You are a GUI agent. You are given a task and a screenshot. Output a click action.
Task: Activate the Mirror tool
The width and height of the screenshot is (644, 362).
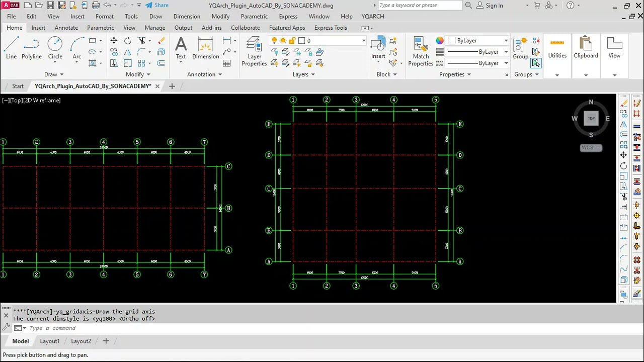click(127, 52)
